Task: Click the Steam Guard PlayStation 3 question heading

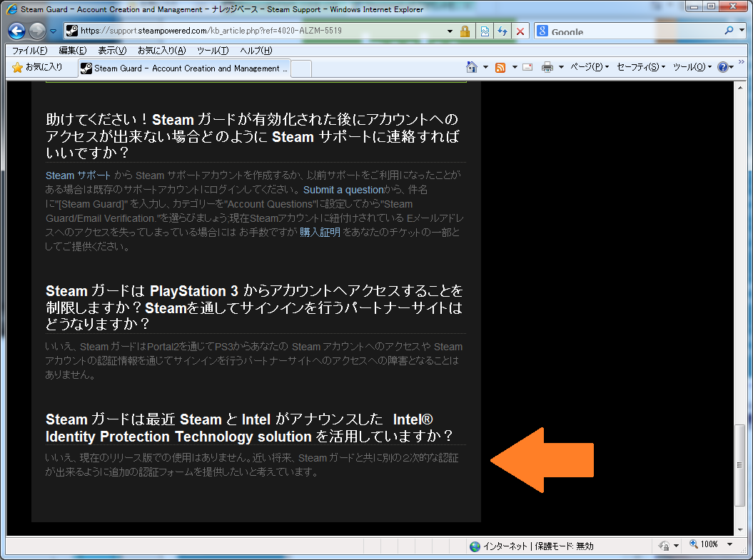Action: coord(254,307)
